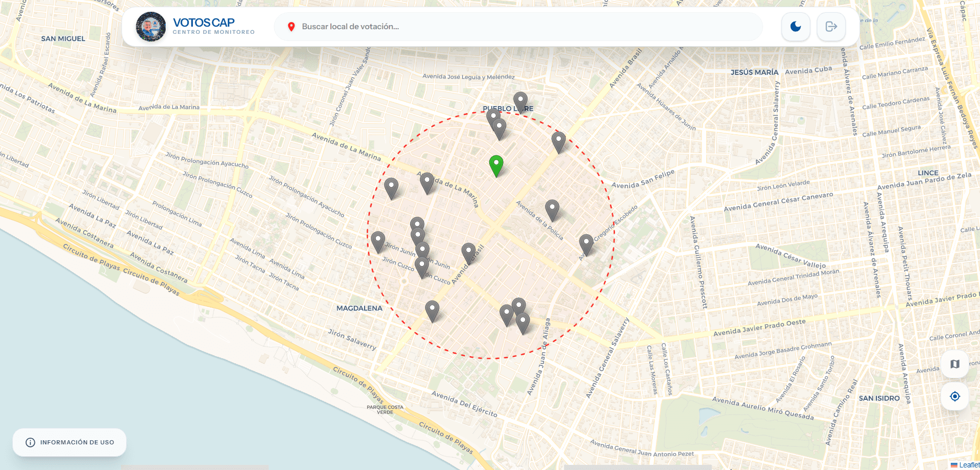Click the Avenida Dos de Mayo label
The image size is (980, 470).
coord(787,300)
